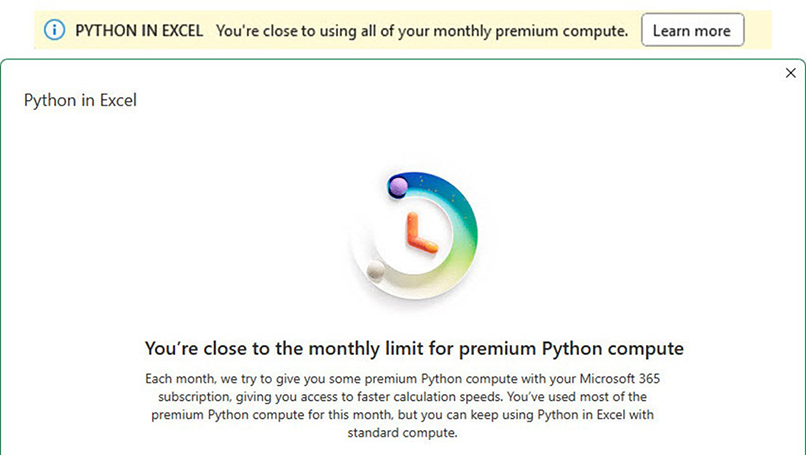Select the PYTHON IN EXCEL banner label
The image size is (806, 455).
139,31
